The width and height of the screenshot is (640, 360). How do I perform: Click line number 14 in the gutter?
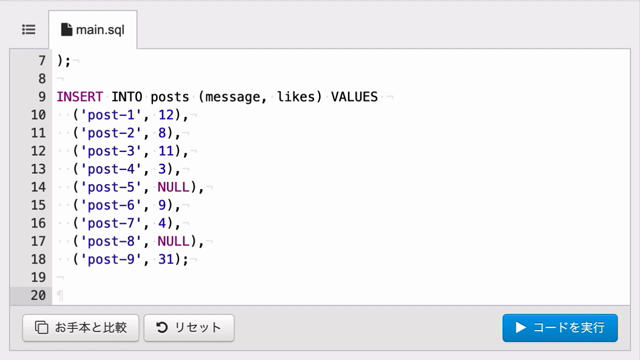click(38, 187)
